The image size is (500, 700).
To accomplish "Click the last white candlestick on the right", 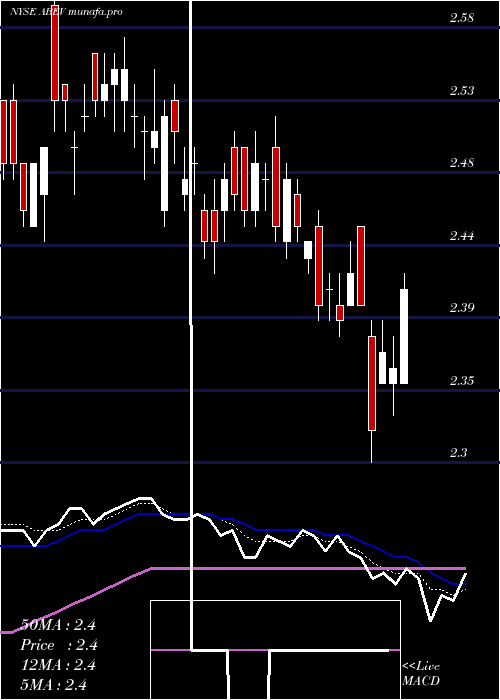I will (404, 336).
